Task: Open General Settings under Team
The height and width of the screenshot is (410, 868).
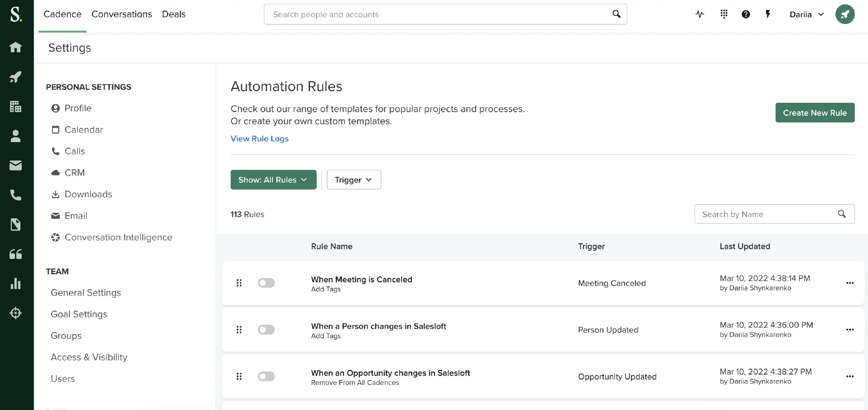Action: coord(86,293)
